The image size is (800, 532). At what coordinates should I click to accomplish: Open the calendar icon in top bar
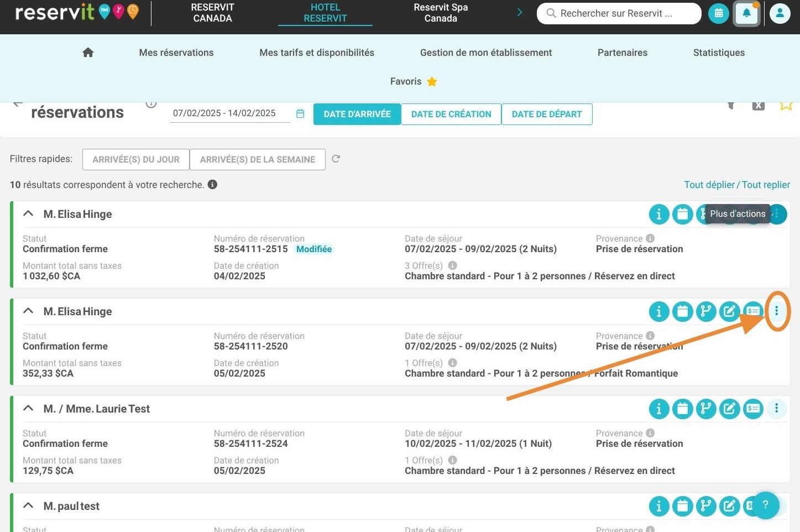pyautogui.click(x=718, y=13)
